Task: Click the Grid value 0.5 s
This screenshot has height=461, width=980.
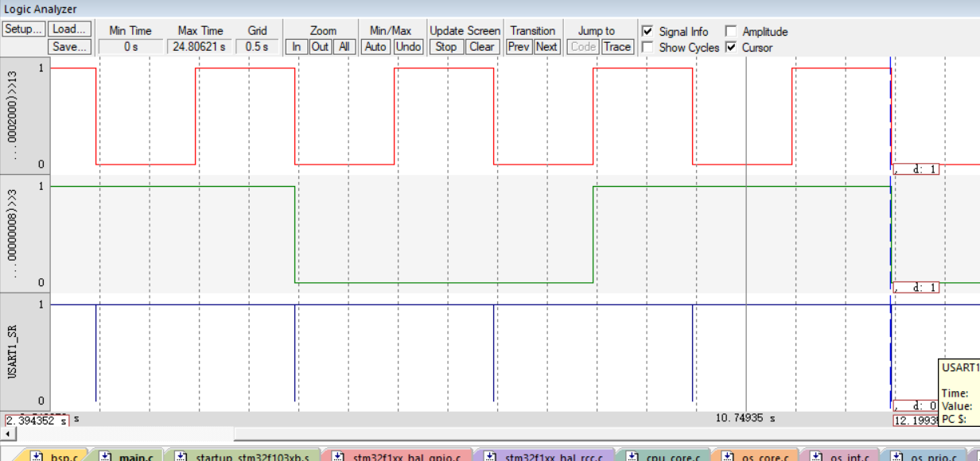Action: (257, 47)
